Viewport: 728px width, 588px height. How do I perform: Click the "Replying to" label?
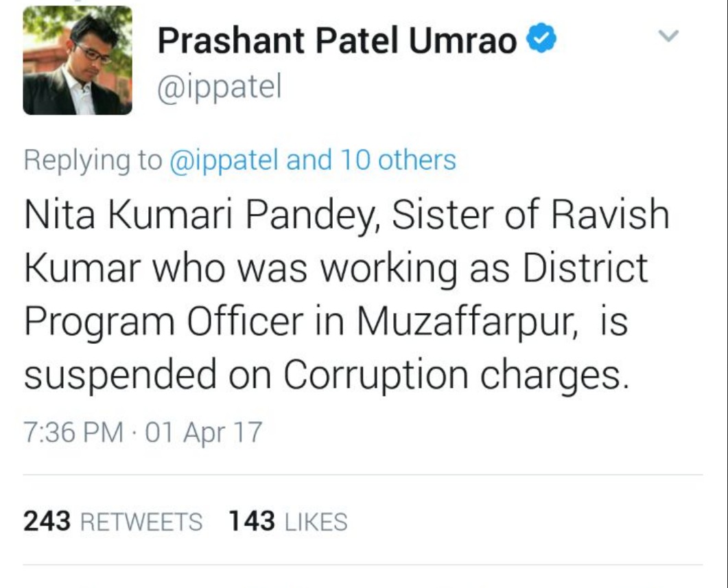(91, 161)
